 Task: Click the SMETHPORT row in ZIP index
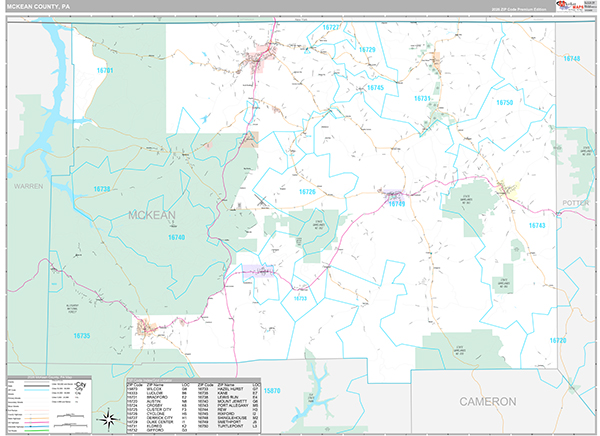[x=230, y=422]
